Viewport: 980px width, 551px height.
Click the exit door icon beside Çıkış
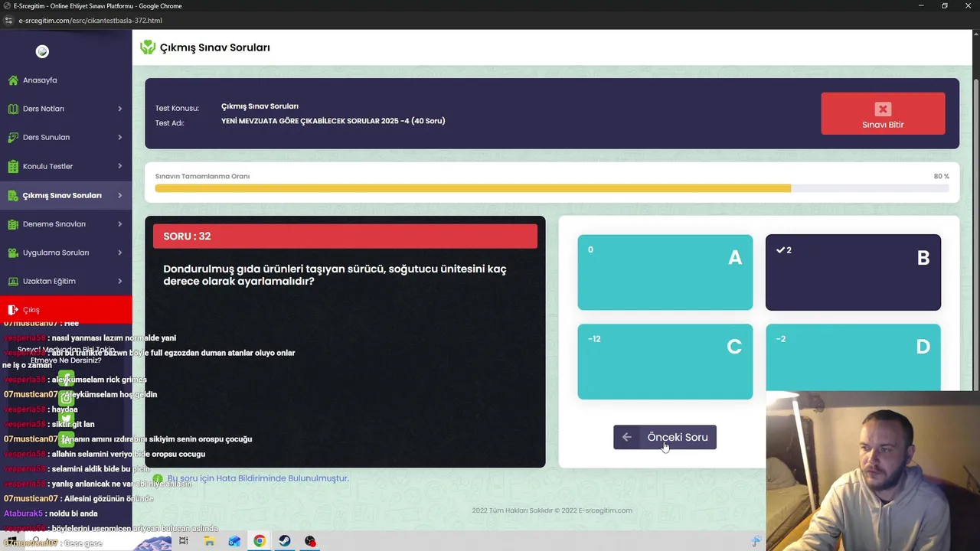coord(13,310)
